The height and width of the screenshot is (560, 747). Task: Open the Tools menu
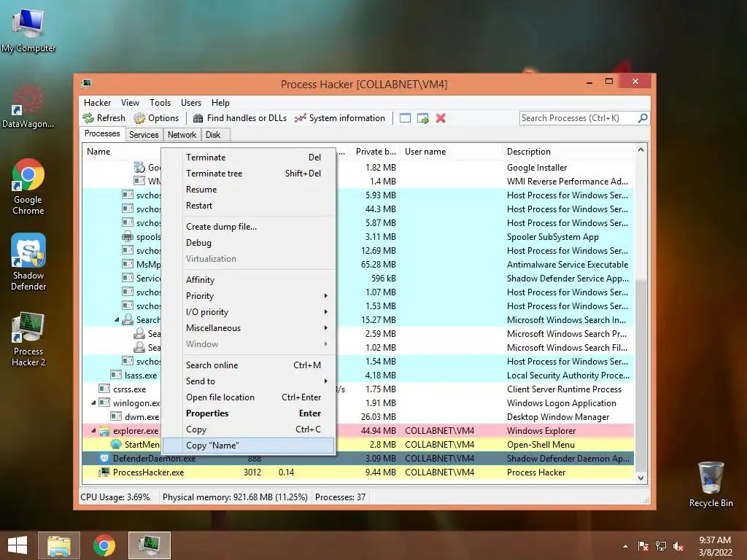pos(160,102)
